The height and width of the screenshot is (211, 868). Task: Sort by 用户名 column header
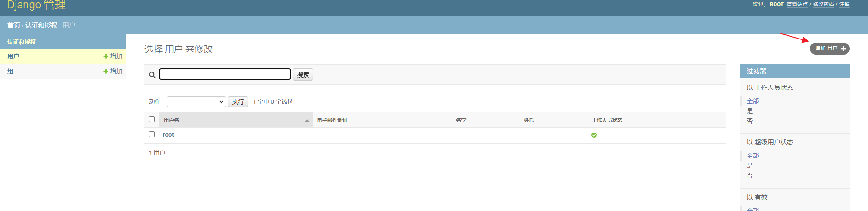click(172, 120)
